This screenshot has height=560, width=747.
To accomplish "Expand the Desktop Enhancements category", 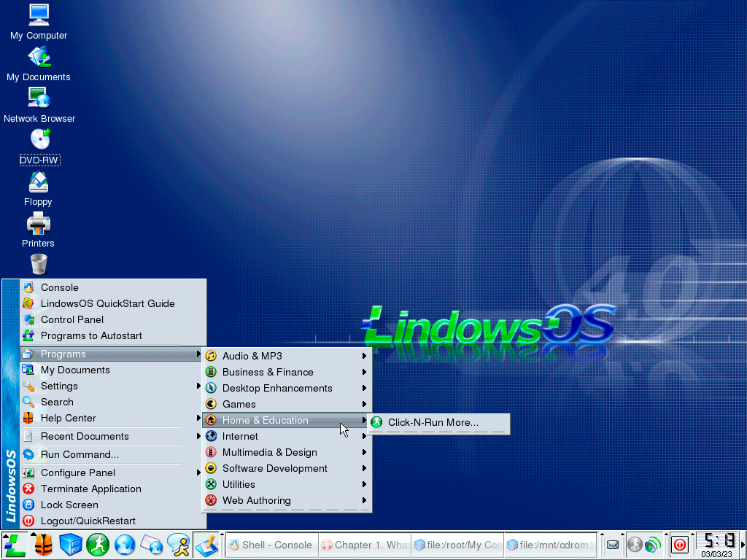I will pos(286,389).
